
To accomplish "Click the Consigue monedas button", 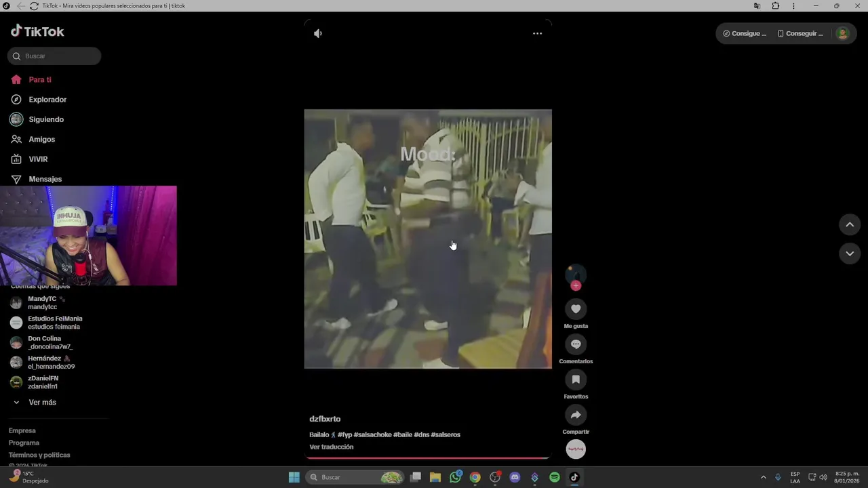I will pos(745,33).
